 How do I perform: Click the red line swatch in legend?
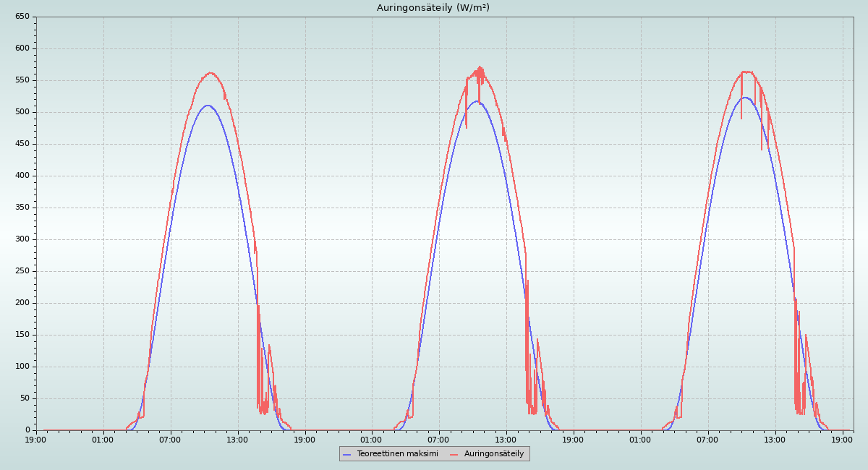(454, 454)
